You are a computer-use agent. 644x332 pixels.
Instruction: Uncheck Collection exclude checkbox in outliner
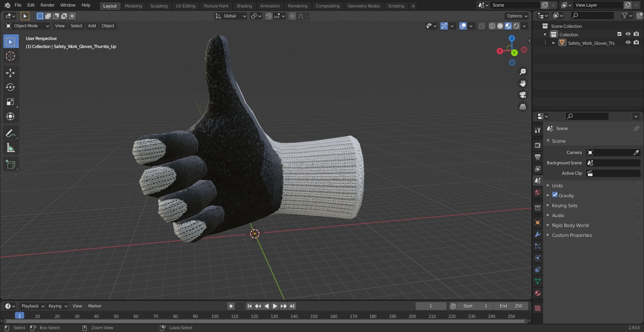(619, 34)
